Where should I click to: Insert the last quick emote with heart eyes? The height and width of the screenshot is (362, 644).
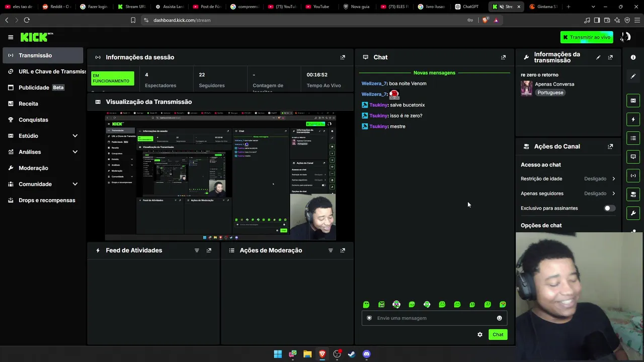pyautogui.click(x=503, y=304)
